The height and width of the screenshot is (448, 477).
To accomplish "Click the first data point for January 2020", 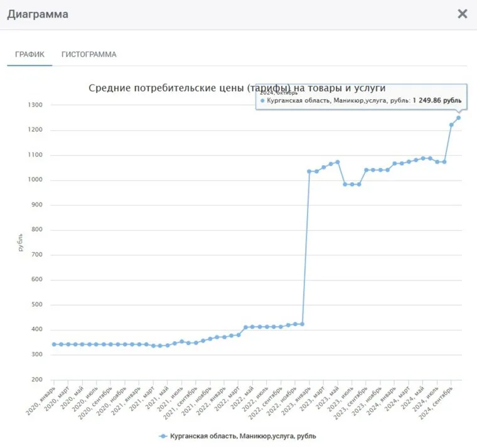I will pos(54,344).
